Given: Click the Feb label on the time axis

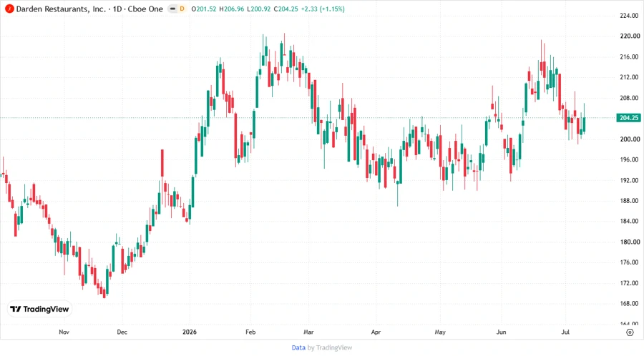Looking at the screenshot, I should pyautogui.click(x=250, y=332).
